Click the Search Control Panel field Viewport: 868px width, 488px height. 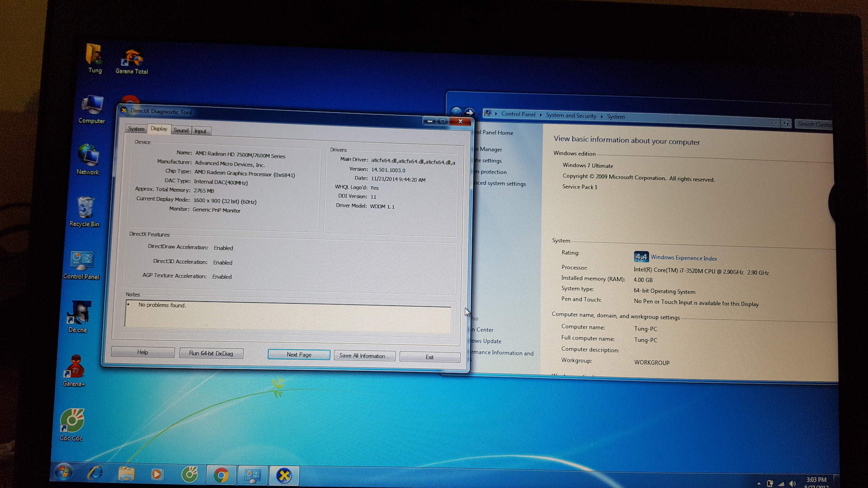[x=814, y=124]
